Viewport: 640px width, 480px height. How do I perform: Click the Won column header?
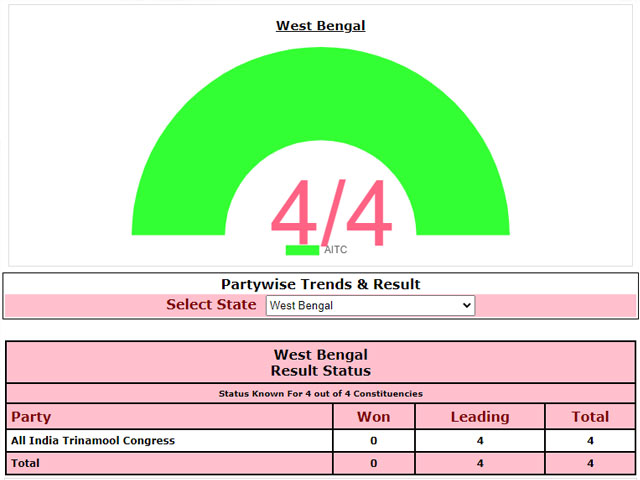(373, 417)
